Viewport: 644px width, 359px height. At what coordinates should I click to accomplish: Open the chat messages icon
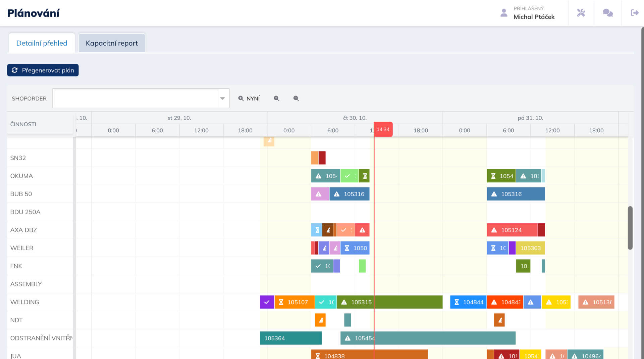(608, 13)
